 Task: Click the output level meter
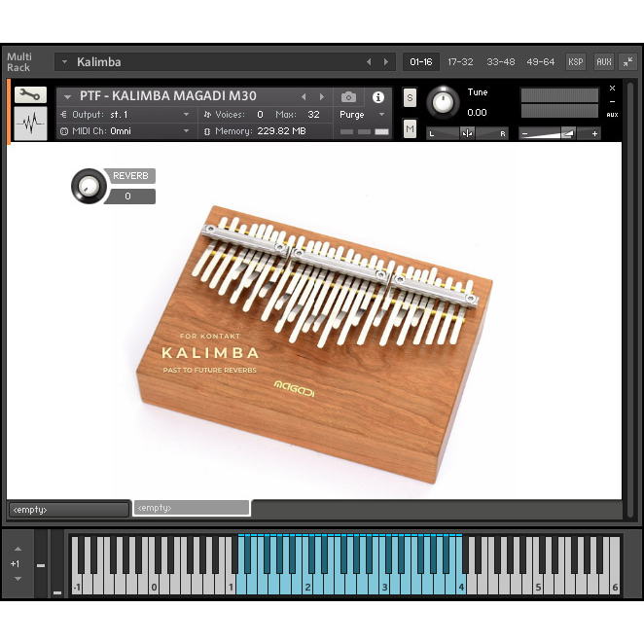click(x=559, y=103)
